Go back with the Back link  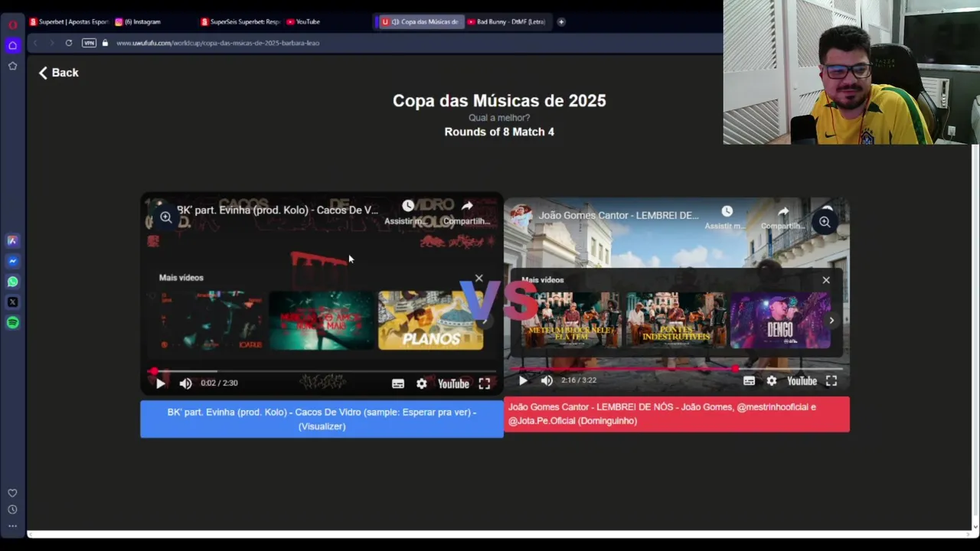pos(59,73)
